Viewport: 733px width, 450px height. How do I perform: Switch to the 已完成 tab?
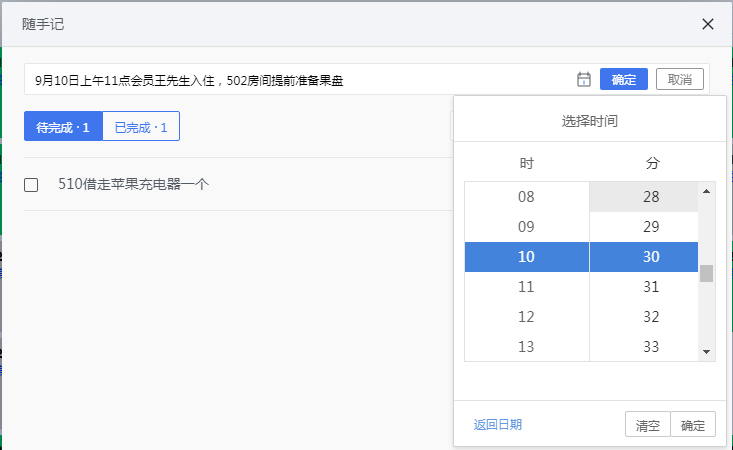pos(141,126)
